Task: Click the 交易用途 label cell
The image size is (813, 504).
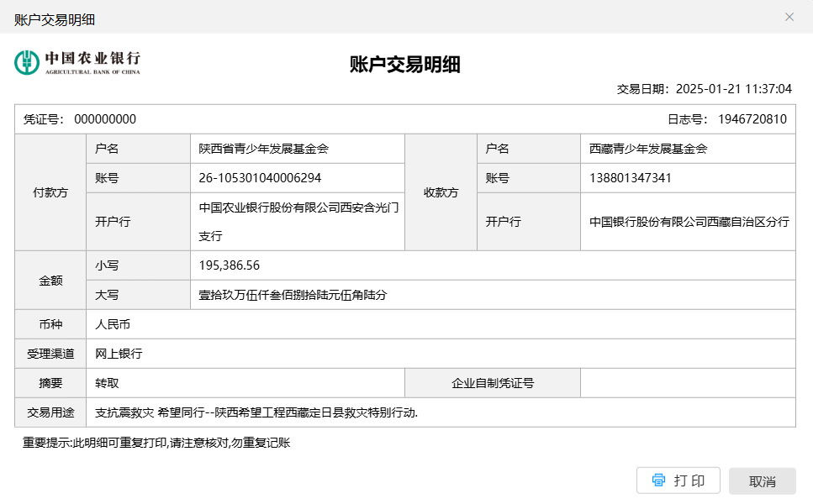Action: tap(50, 412)
